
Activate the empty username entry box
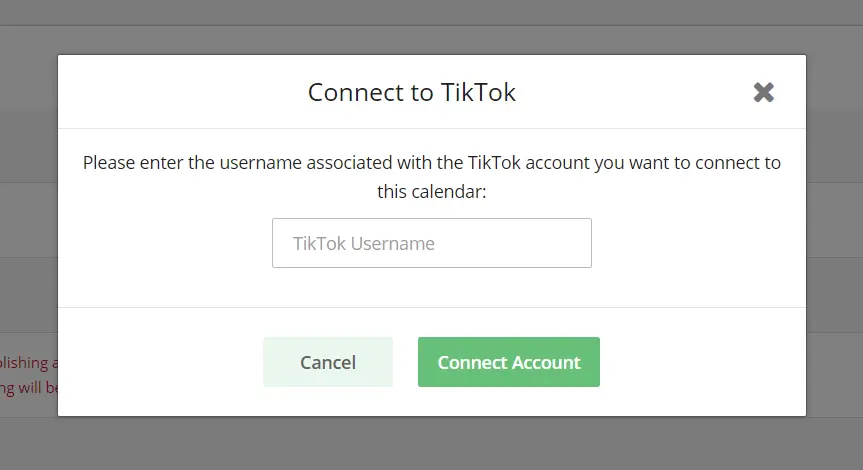431,243
